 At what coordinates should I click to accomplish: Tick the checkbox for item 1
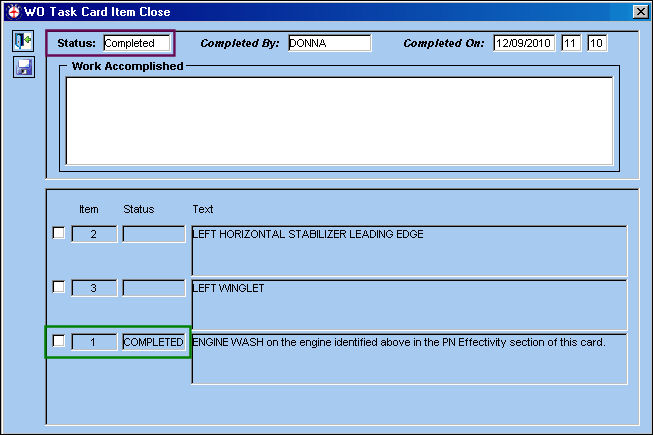59,341
